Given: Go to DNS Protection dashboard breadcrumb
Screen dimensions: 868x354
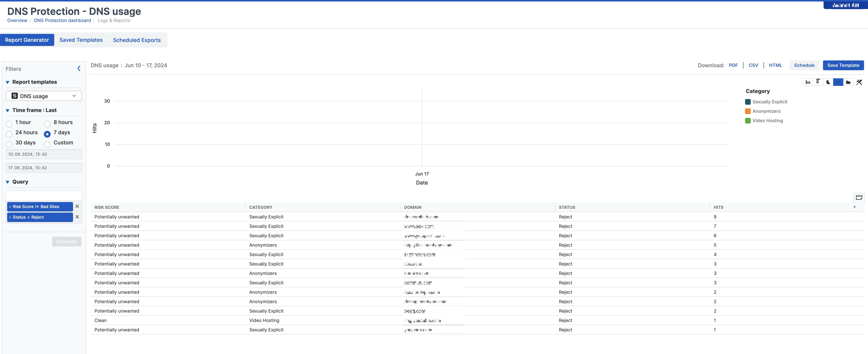Looking at the screenshot, I should coord(62,21).
